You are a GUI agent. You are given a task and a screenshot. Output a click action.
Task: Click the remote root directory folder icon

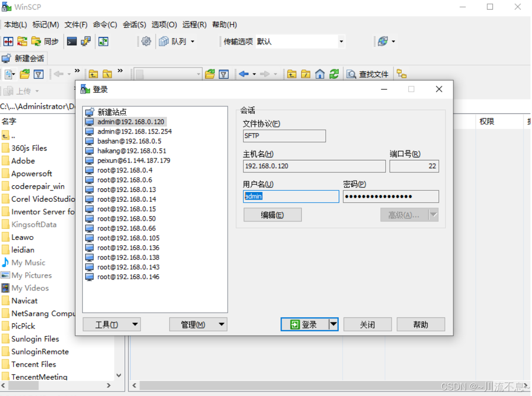(306, 74)
